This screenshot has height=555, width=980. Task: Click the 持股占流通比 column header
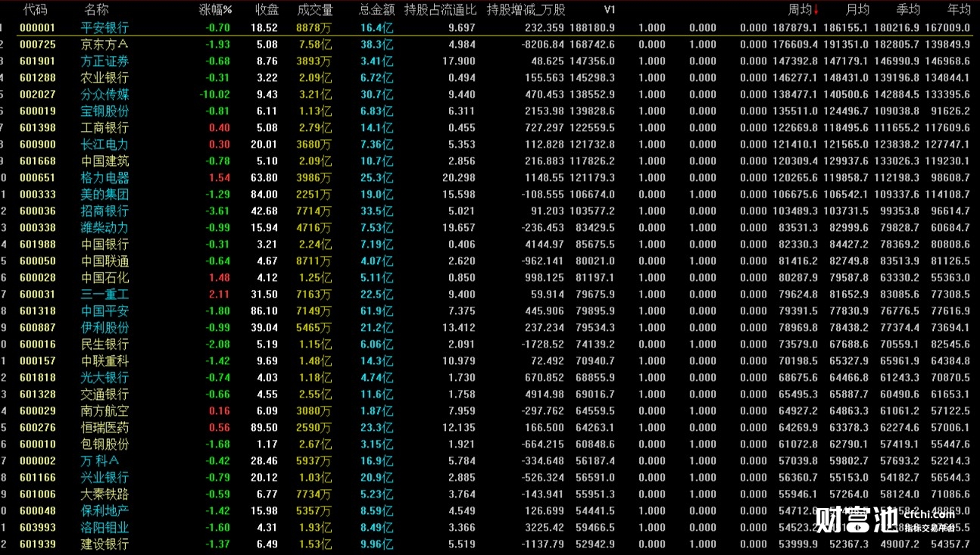click(440, 10)
